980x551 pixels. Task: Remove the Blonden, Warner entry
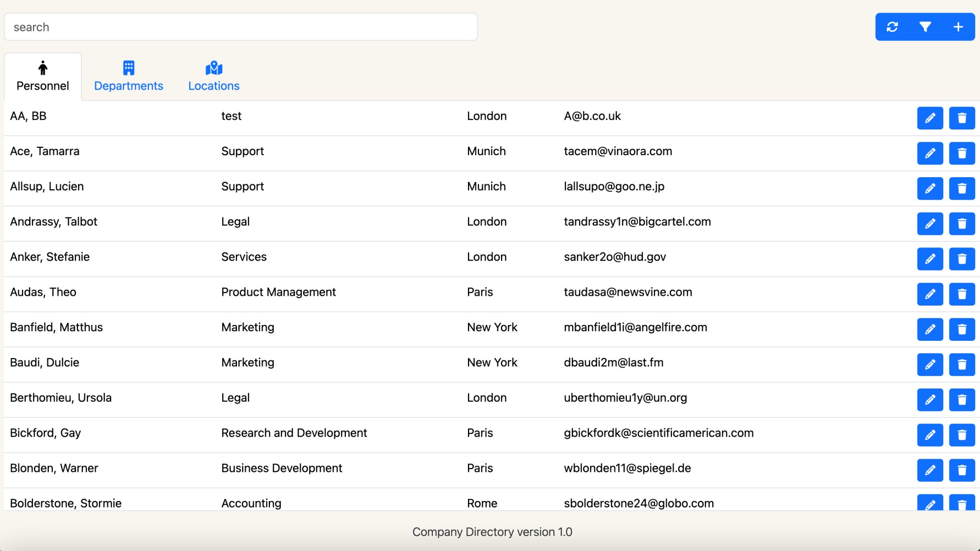(x=962, y=470)
